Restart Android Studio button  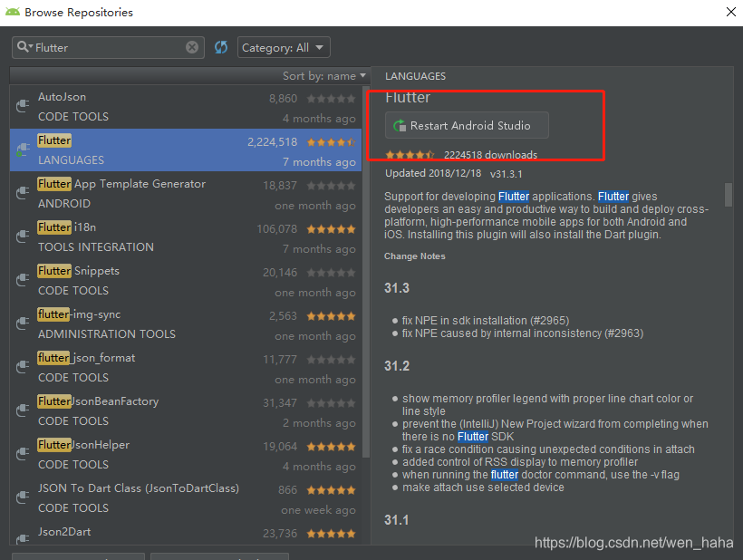coord(467,125)
